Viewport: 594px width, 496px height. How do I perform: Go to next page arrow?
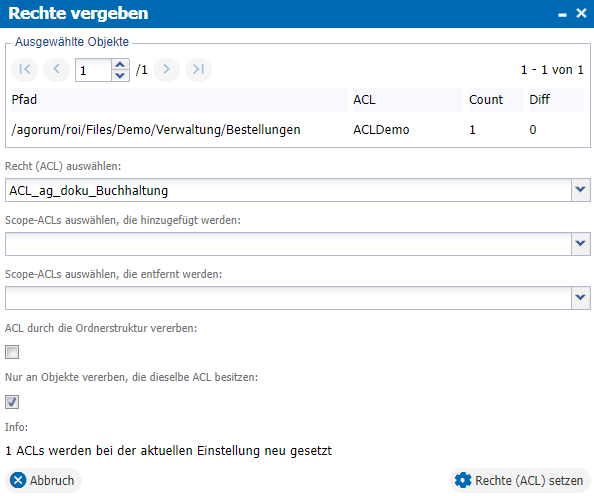(x=166, y=70)
